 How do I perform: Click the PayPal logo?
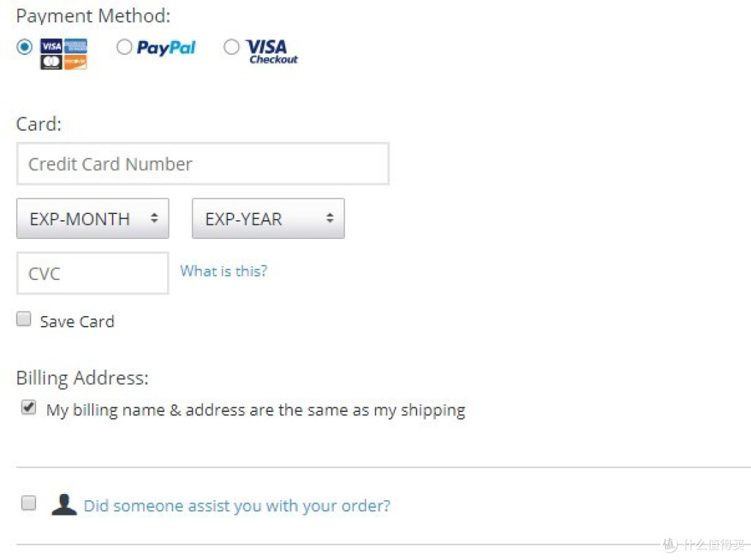166,47
